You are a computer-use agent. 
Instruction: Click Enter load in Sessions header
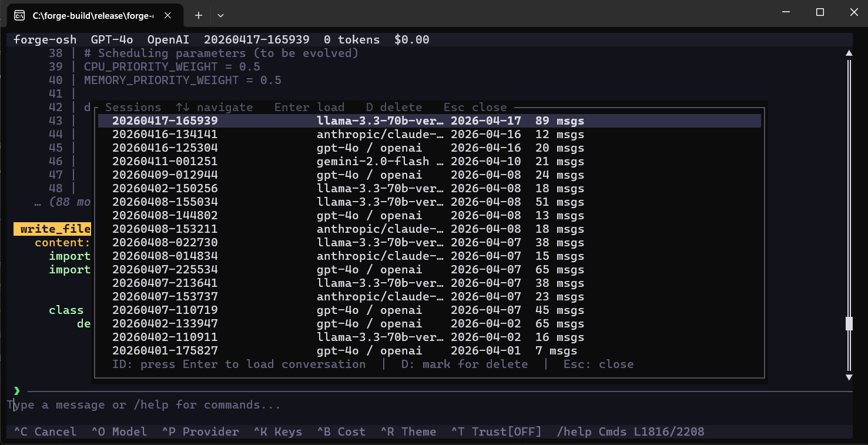(310, 108)
